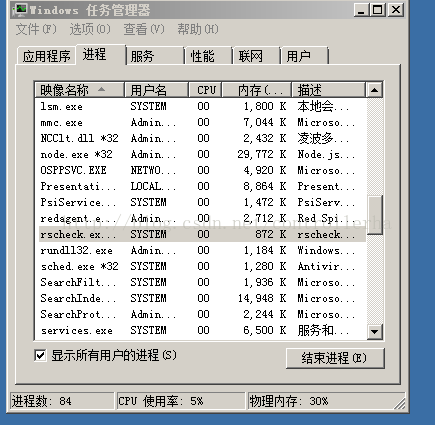The image size is (435, 425).
Task: Switch to the 服务 tab
Action: [155, 56]
